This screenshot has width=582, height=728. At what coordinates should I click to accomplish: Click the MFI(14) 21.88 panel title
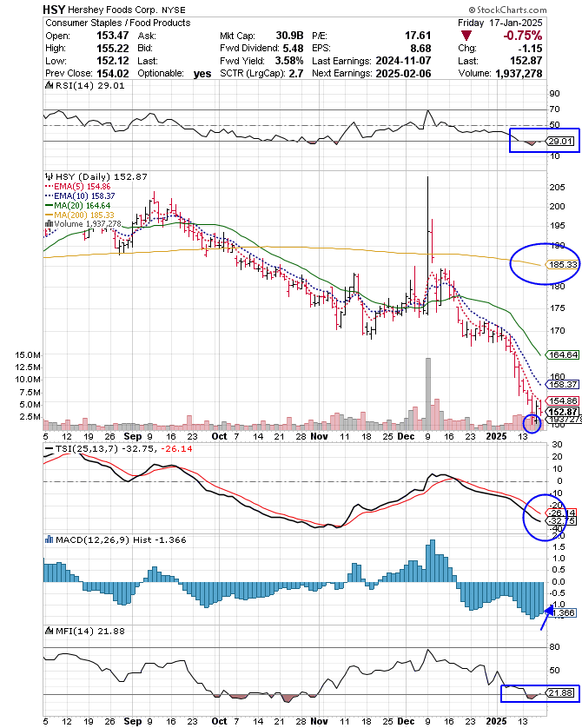[x=90, y=631]
